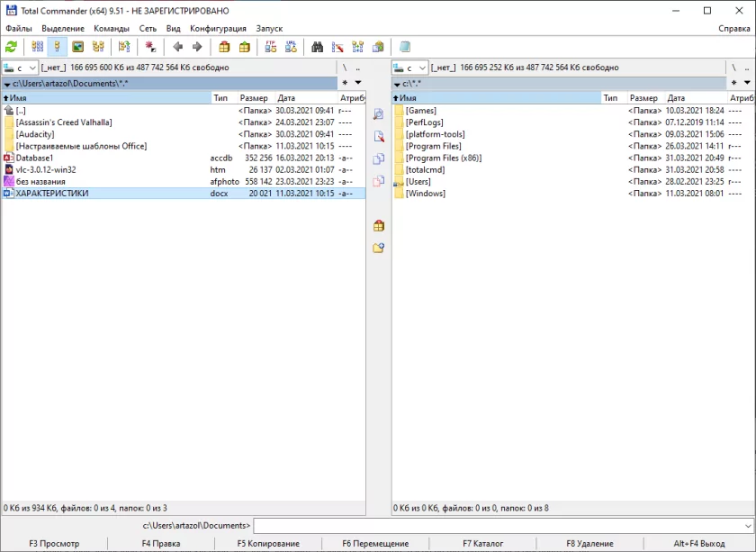The width and height of the screenshot is (756, 552).
Task: Click the swap panels toolbar icon
Action: [x=124, y=47]
